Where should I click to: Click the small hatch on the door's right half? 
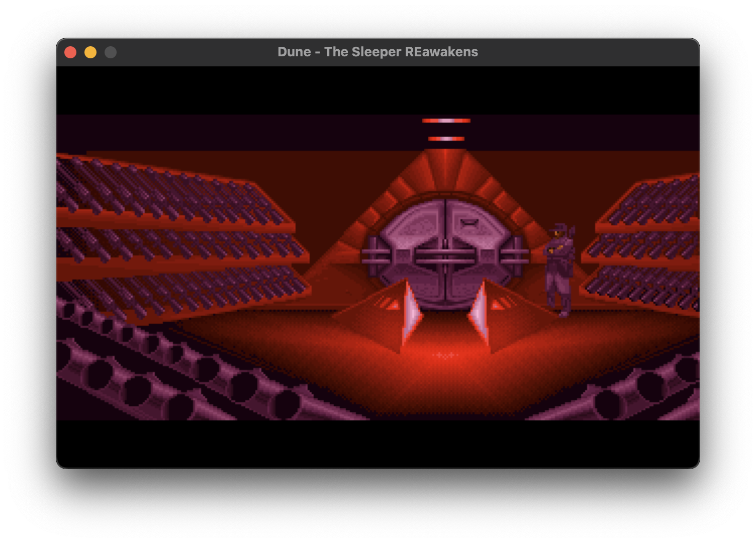pyautogui.click(x=467, y=222)
